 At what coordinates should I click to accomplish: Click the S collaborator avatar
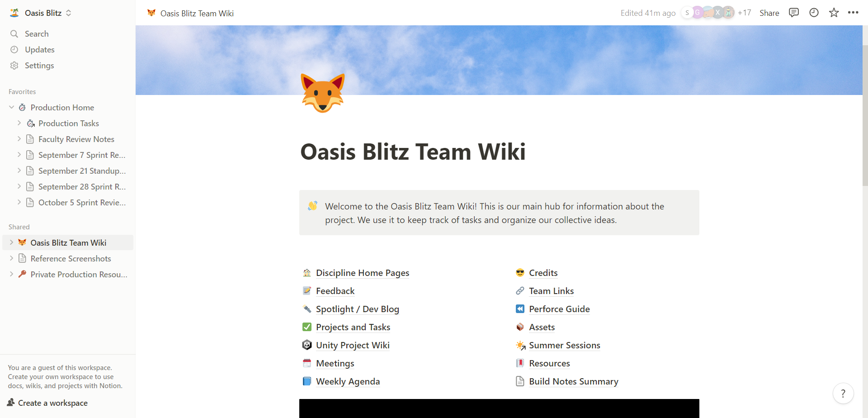(687, 13)
